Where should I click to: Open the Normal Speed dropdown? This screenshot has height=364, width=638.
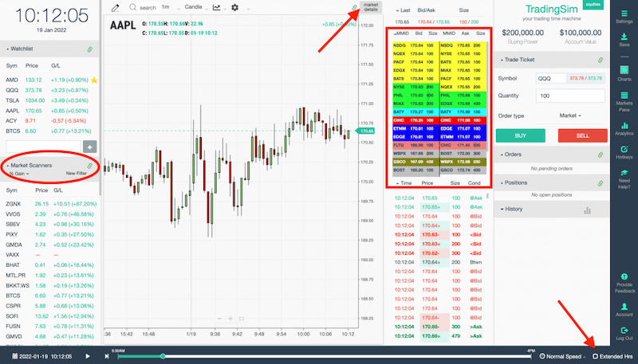coord(565,356)
